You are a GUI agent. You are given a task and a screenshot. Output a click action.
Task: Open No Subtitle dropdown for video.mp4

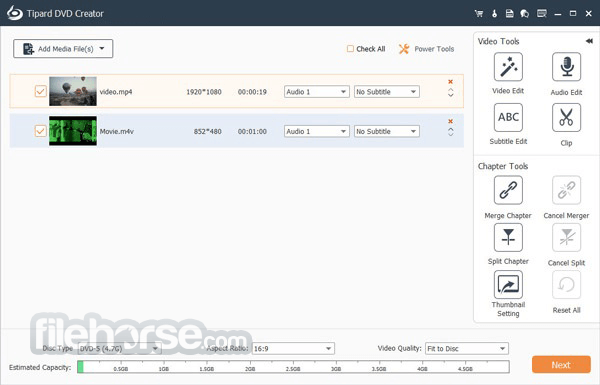coord(386,92)
